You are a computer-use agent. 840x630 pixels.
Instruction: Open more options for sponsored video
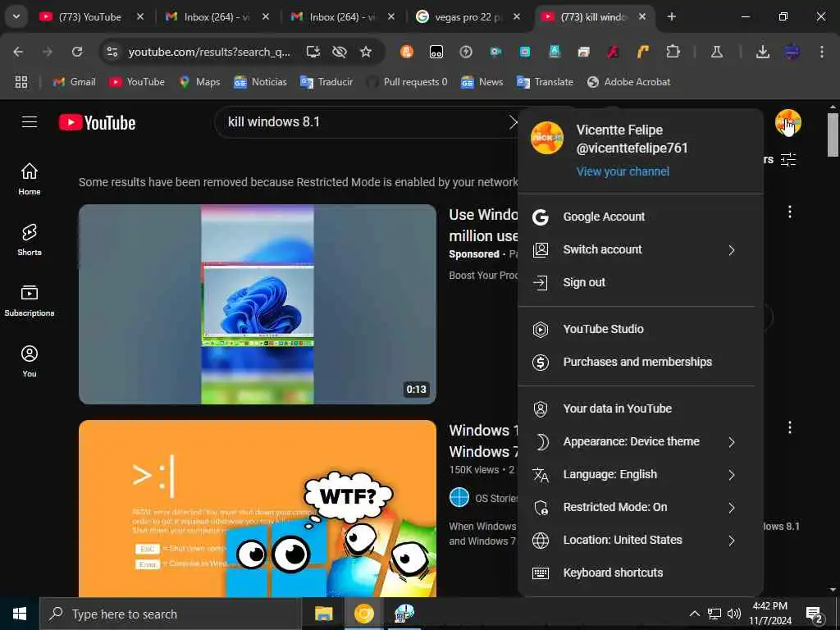(790, 212)
